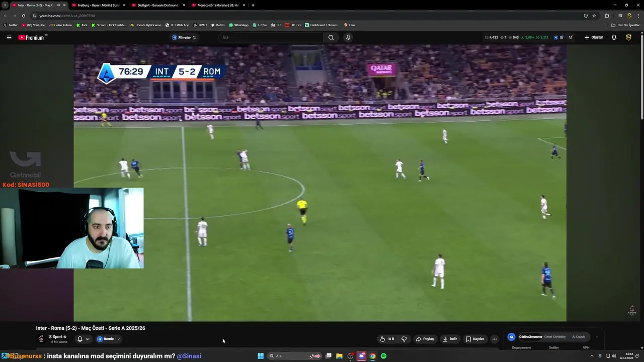This screenshot has width=644, height=362.
Task: Download the video via İndir
Action: [450, 339]
